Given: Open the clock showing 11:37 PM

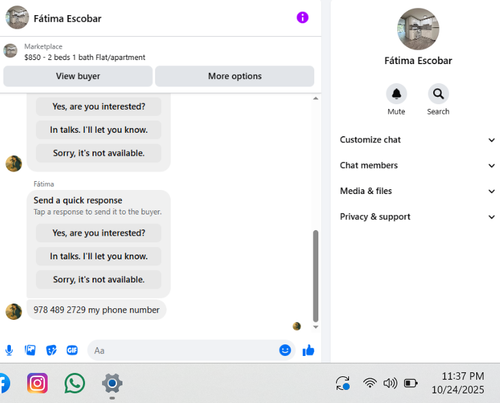Looking at the screenshot, I should pyautogui.click(x=463, y=376).
